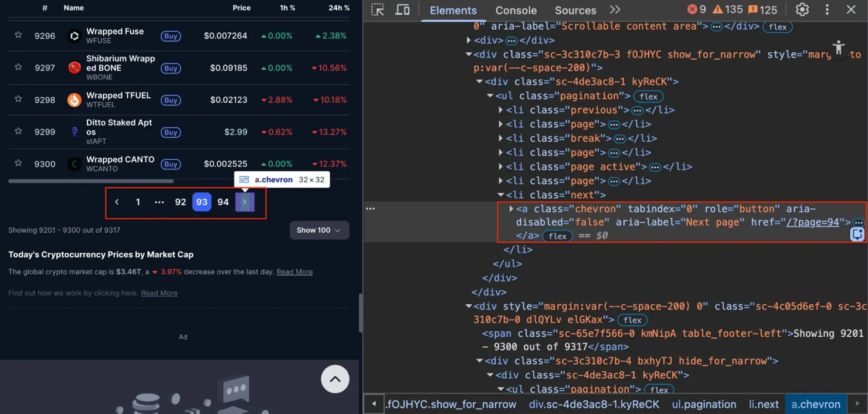Expand the a class chevron node
Viewport: 868px width, 414px height.
point(511,209)
